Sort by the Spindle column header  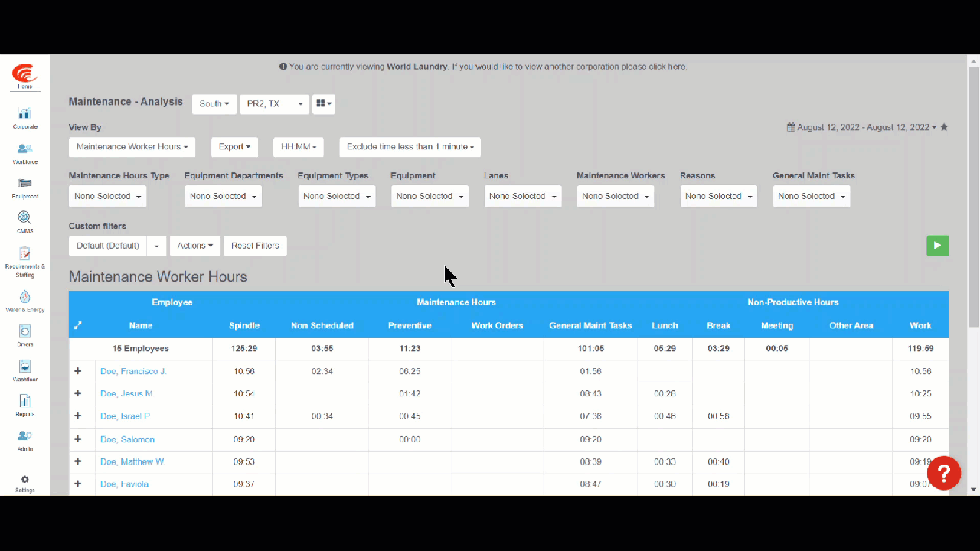click(244, 325)
